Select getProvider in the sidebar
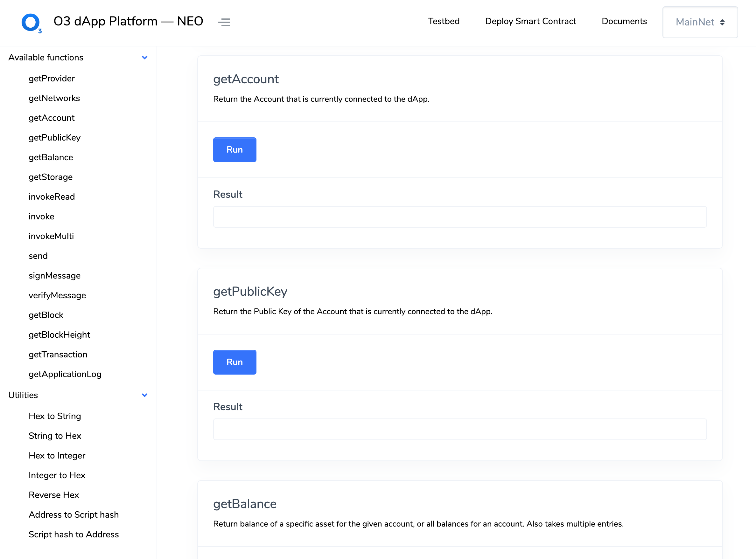Image resolution: width=756 pixels, height=559 pixels. pos(52,79)
